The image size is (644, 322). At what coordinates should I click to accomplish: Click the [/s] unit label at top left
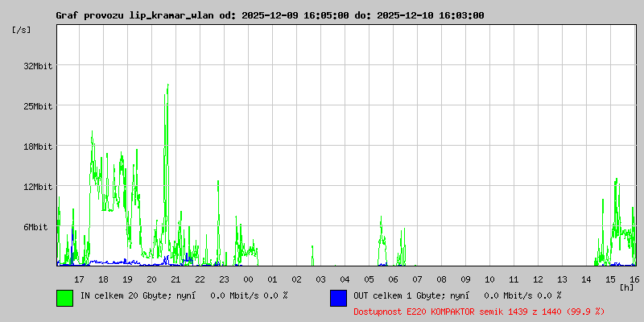[x=23, y=30]
